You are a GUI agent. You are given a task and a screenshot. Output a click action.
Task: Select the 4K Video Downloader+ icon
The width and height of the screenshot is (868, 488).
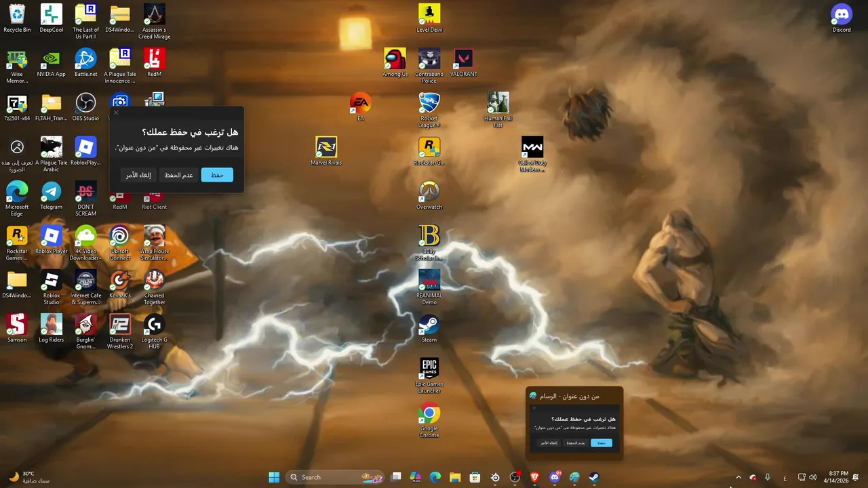[86, 243]
